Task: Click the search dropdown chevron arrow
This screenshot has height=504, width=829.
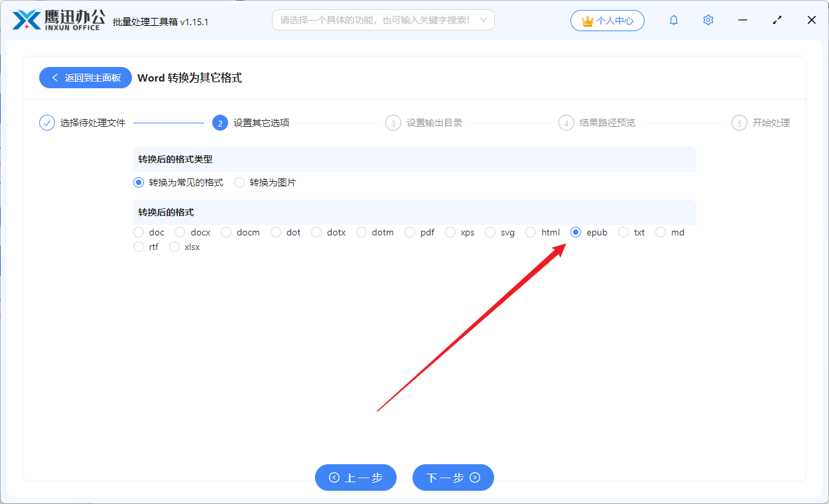Action: 483,20
